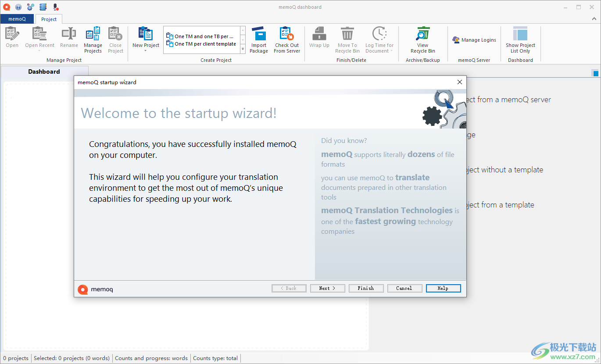This screenshot has width=601, height=364.
Task: Click the New Project icon
Action: pyautogui.click(x=145, y=34)
